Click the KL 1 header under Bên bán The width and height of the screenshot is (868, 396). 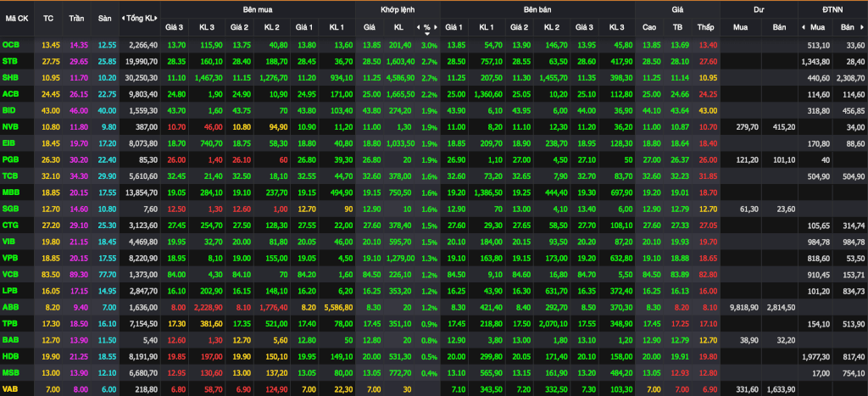pos(487,26)
